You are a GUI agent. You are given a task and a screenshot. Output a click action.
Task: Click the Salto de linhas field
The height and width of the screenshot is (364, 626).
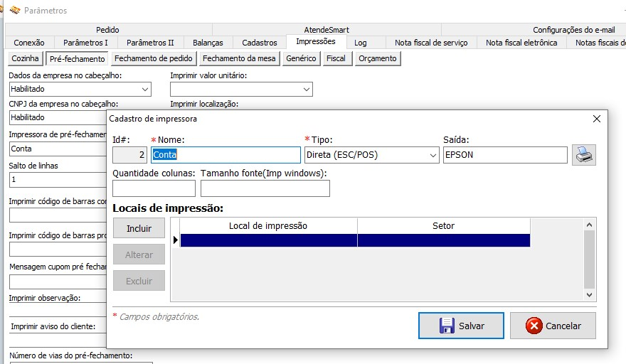tap(58, 180)
